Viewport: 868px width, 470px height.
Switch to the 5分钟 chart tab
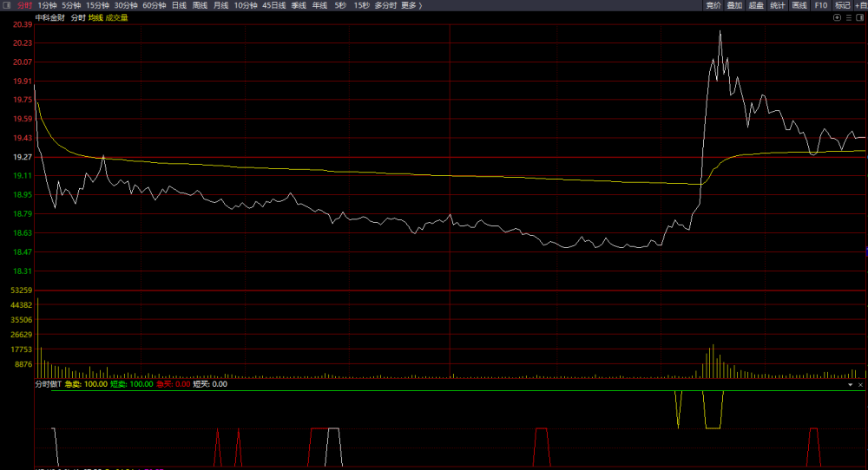click(x=71, y=5)
